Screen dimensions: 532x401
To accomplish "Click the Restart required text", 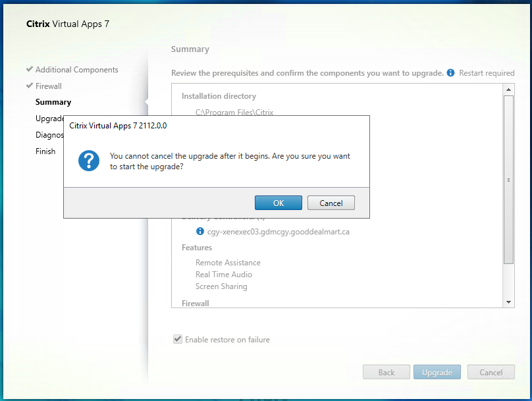I will (x=487, y=73).
